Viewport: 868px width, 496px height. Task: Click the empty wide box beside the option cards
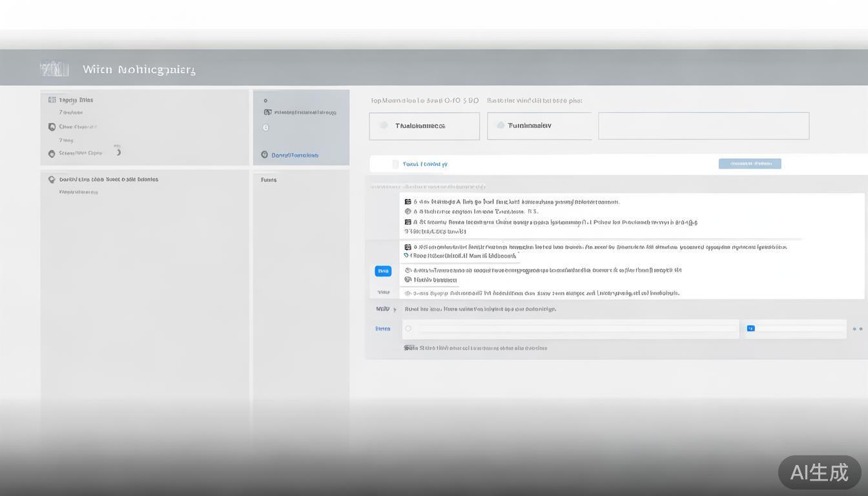tap(703, 126)
